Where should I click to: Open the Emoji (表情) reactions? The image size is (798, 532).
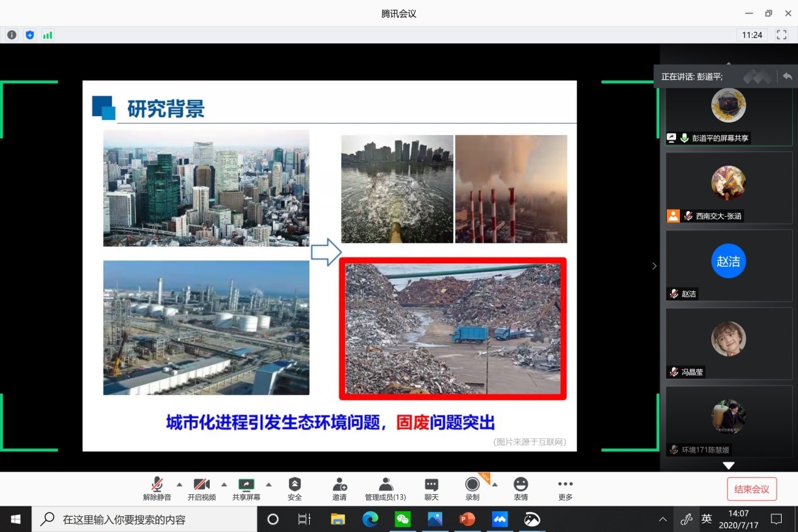(520, 488)
